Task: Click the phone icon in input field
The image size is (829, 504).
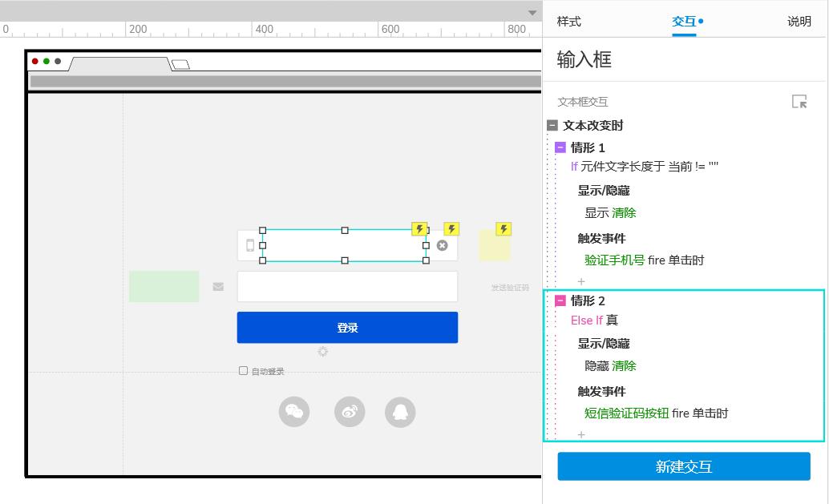Action: coord(250,245)
